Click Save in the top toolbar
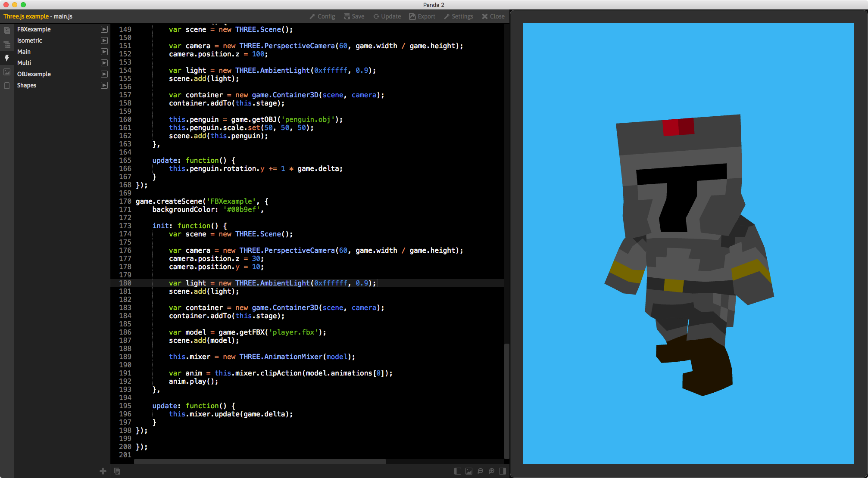This screenshot has height=478, width=868. (354, 16)
